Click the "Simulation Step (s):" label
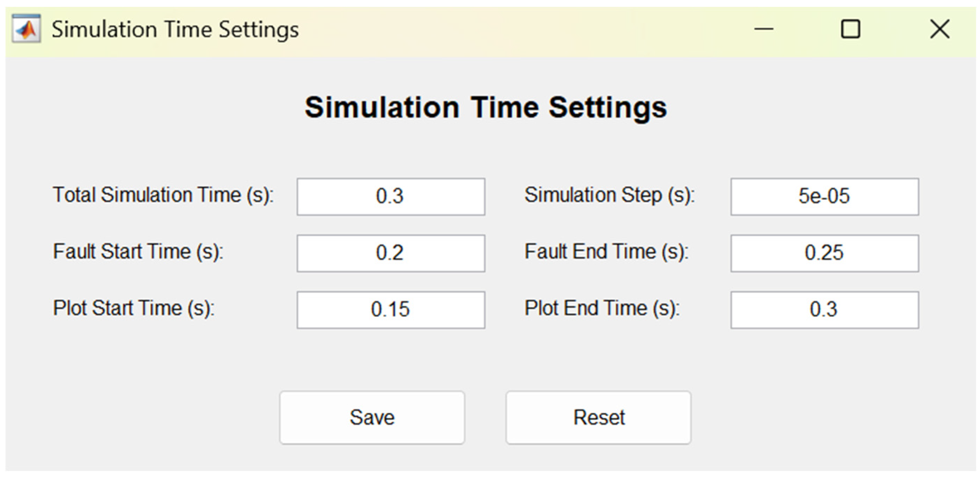The image size is (980, 478). point(609,195)
